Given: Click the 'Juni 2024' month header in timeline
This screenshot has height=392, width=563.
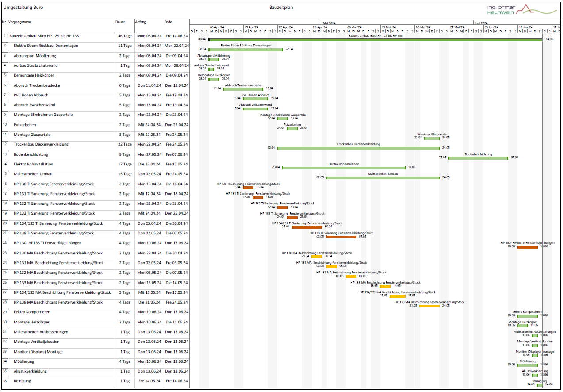Looking at the screenshot, I should (x=481, y=23).
